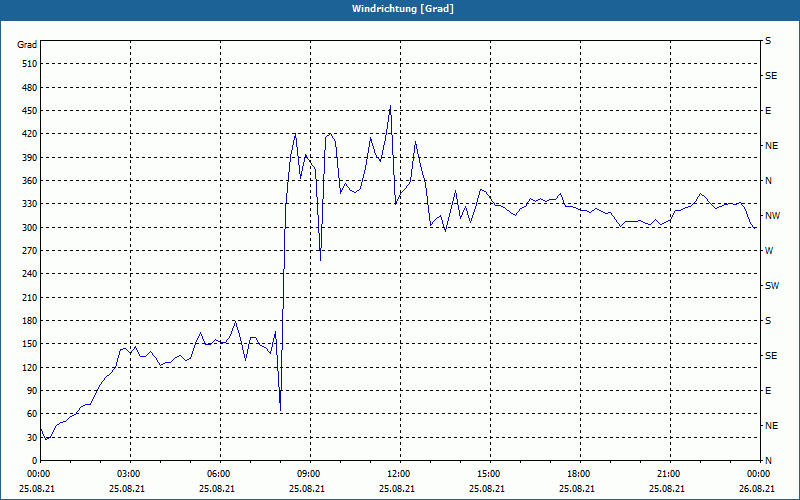Click the 15:00 time label

[490, 474]
